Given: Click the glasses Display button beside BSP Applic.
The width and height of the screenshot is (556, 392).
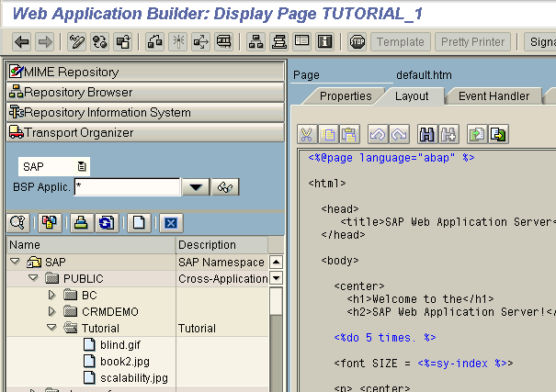Looking at the screenshot, I should tap(225, 187).
